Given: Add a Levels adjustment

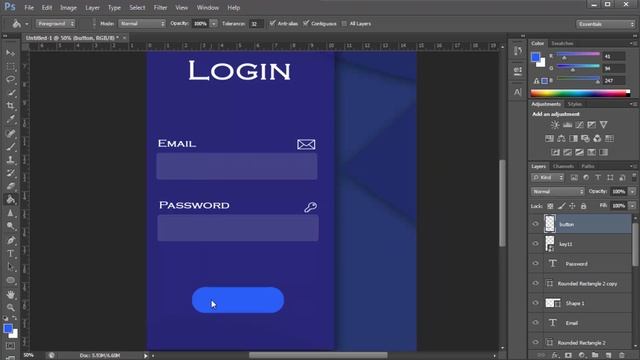Looking at the screenshot, I should click(x=567, y=125).
